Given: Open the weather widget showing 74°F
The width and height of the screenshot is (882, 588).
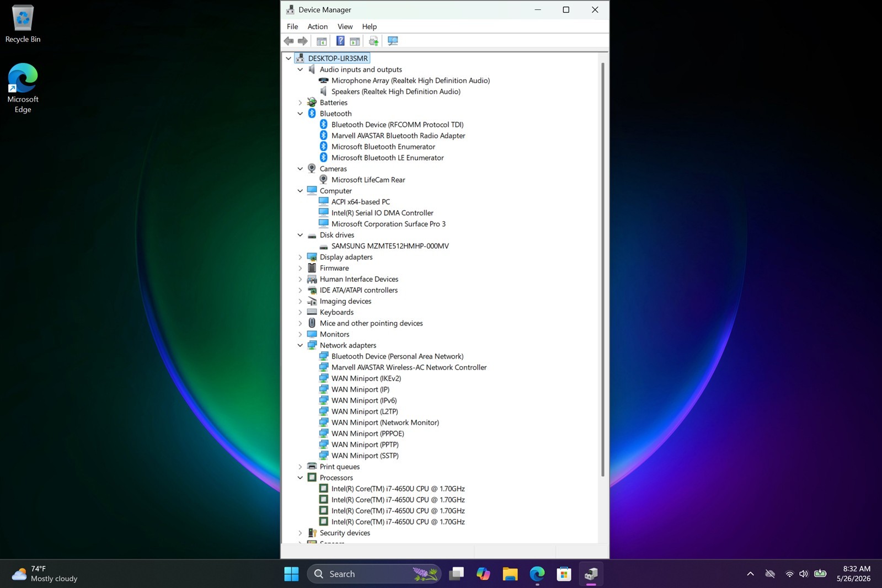Looking at the screenshot, I should 45,574.
